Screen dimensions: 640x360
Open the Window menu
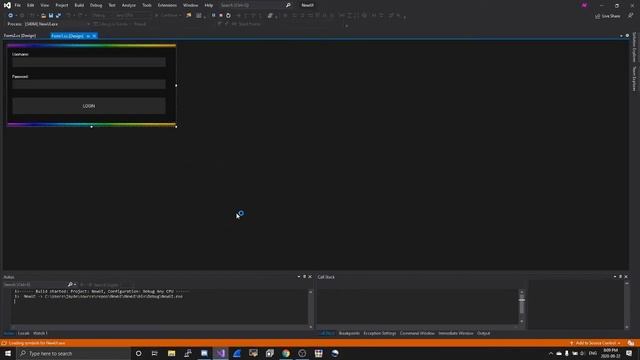pos(190,5)
